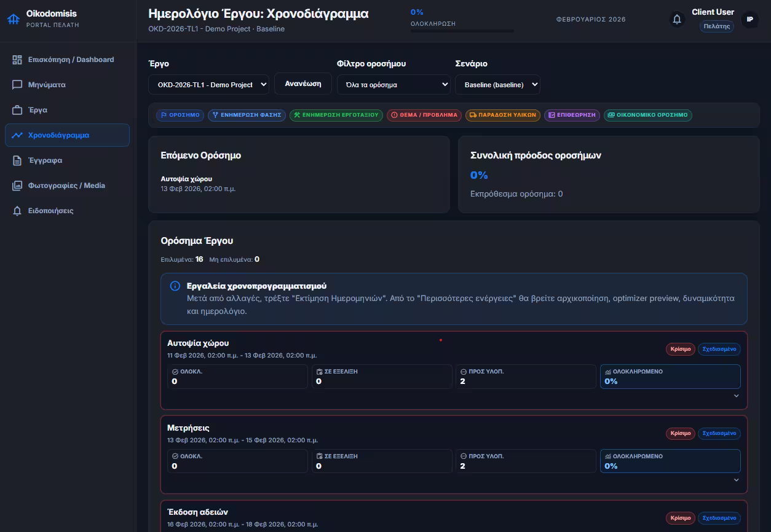This screenshot has height=532, width=771.
Task: Click the IP user avatar button
Action: 749,20
